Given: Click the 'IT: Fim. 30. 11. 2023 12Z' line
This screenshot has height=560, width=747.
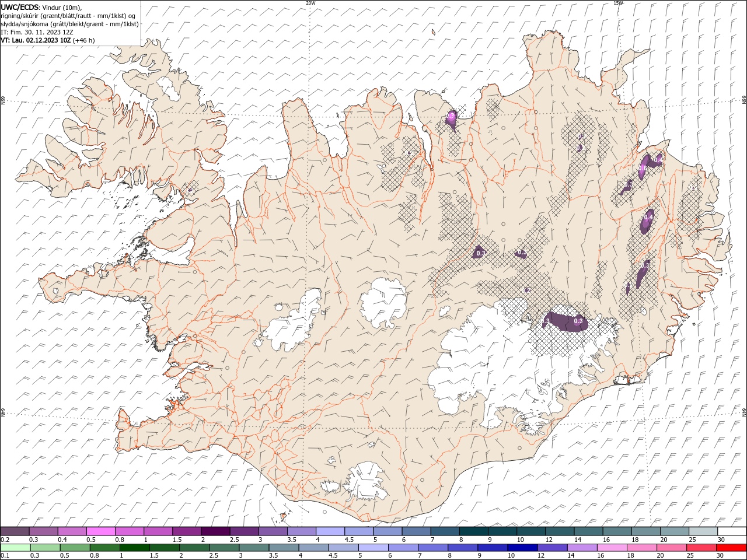Looking at the screenshot, I should pyautogui.click(x=37, y=32).
